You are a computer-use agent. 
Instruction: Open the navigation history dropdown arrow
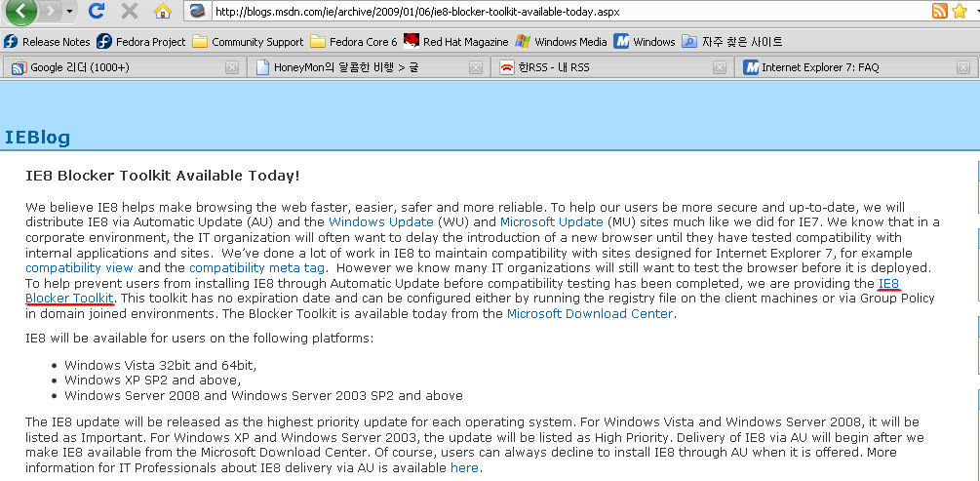[x=69, y=12]
